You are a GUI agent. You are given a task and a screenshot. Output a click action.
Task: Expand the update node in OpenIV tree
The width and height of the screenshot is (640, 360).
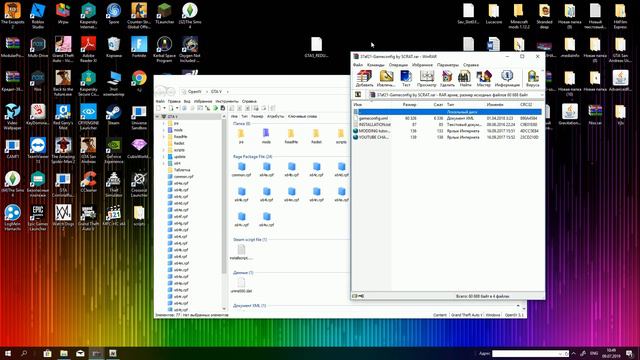tap(164, 157)
